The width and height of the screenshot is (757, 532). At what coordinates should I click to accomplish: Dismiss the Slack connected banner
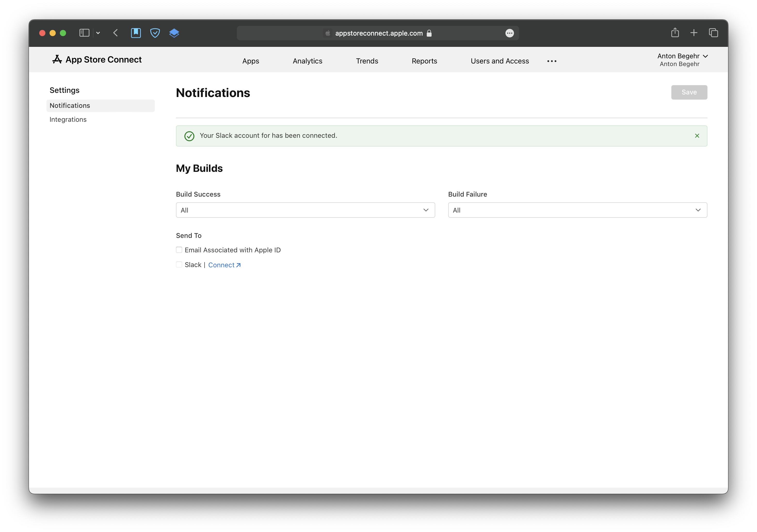coord(697,136)
